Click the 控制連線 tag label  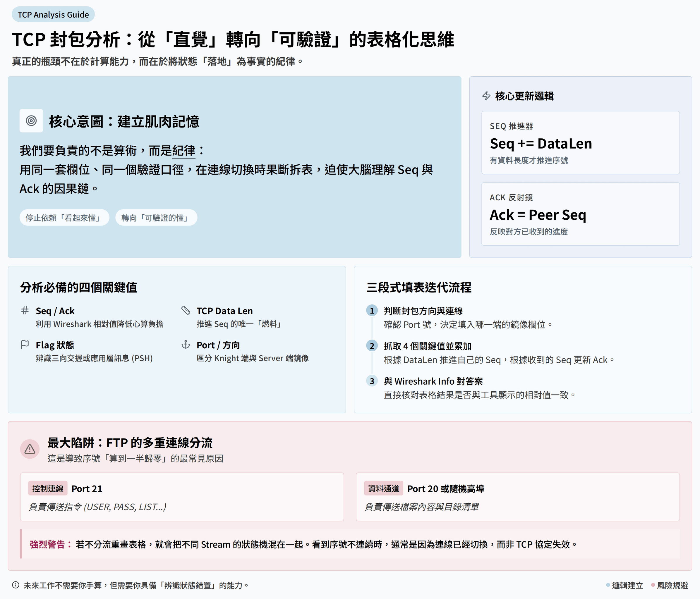[48, 488]
